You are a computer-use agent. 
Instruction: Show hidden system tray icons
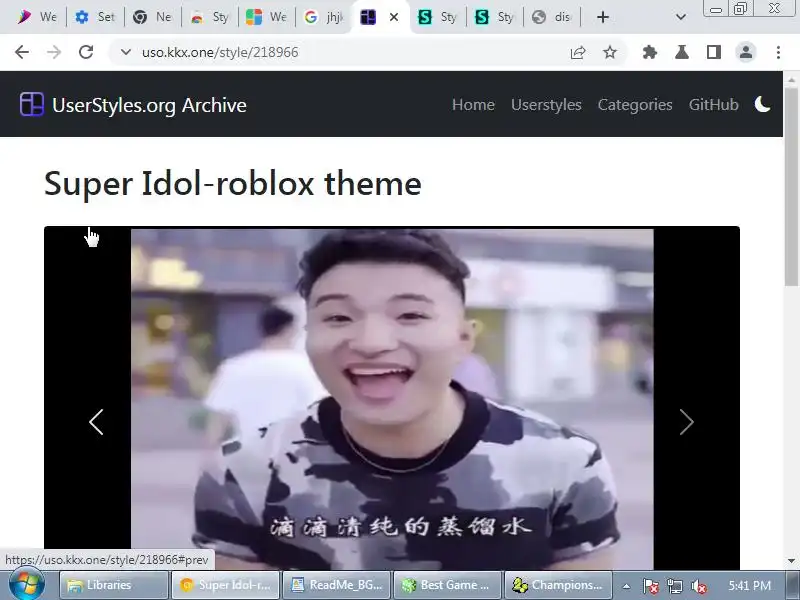click(x=626, y=586)
